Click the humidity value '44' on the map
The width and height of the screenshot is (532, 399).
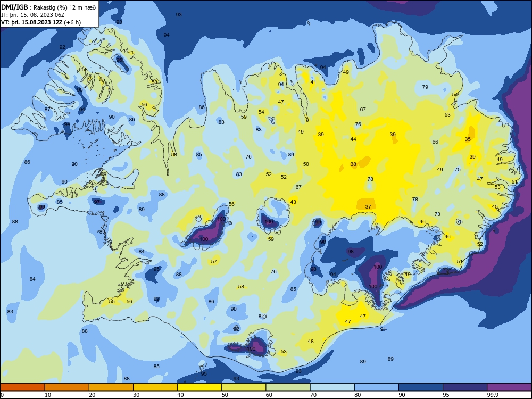(x=353, y=139)
